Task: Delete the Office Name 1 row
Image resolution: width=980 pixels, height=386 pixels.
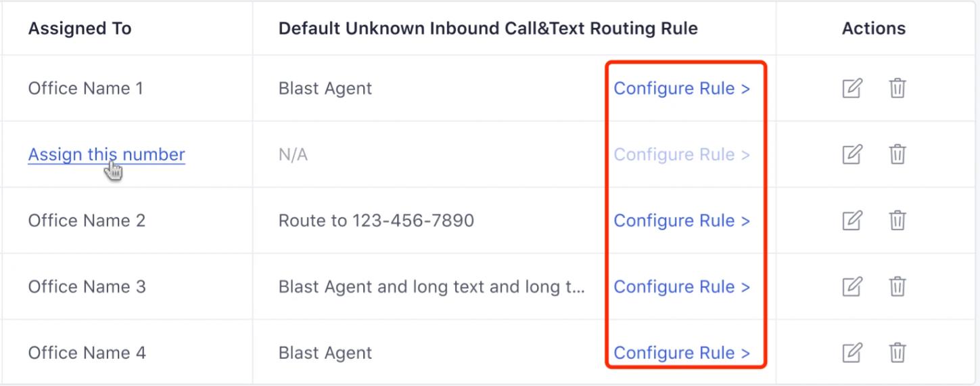Action: (897, 89)
